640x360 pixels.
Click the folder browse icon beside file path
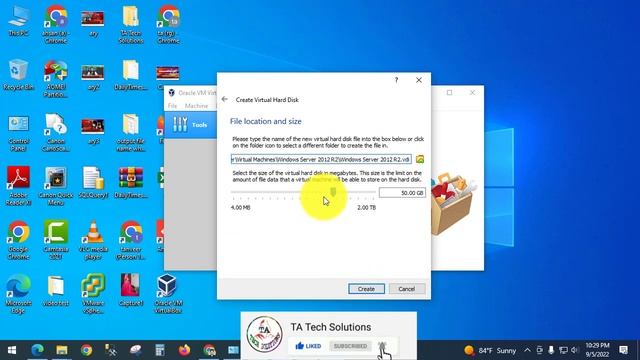click(x=420, y=159)
